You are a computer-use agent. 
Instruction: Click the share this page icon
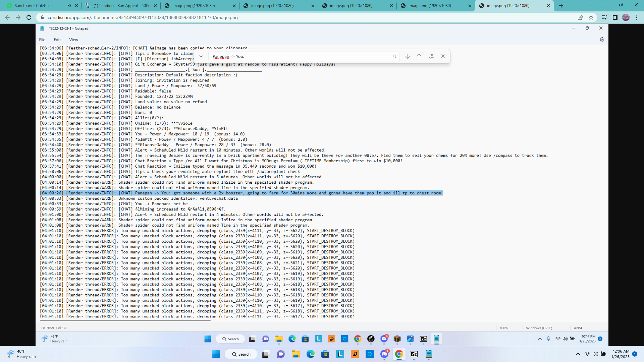(x=580, y=17)
